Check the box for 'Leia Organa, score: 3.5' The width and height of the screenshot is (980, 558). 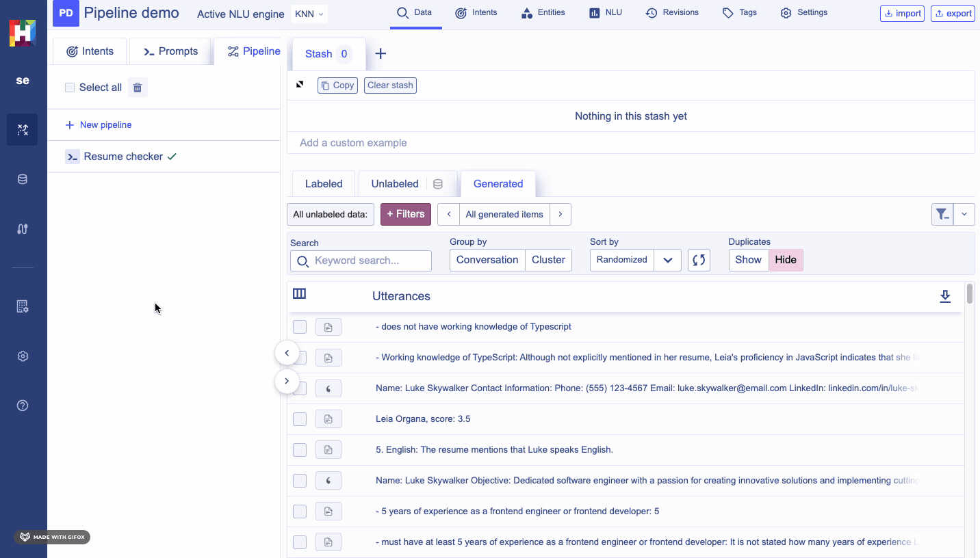(300, 419)
